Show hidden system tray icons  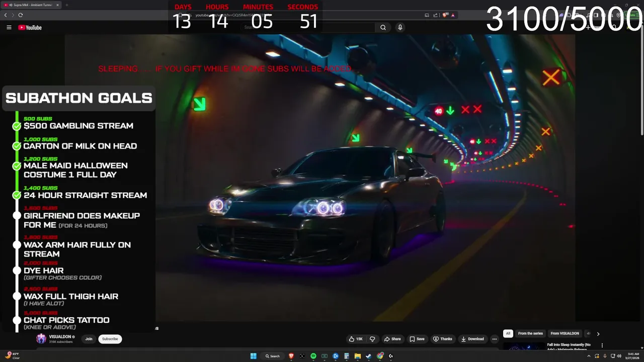point(589,356)
